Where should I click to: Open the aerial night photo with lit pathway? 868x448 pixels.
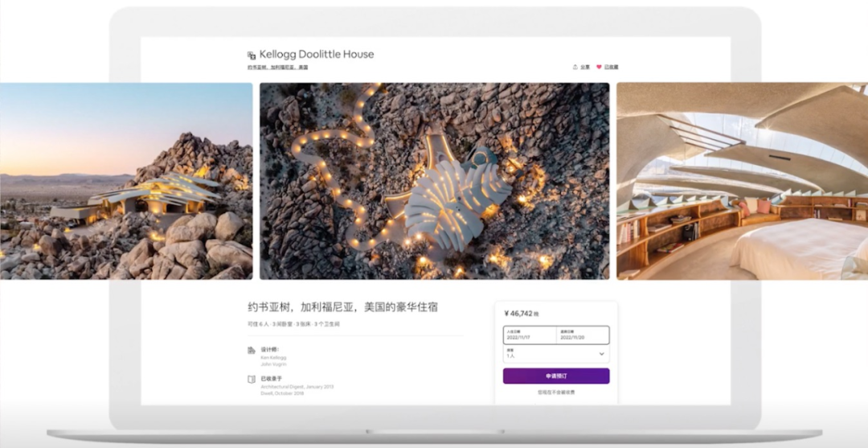pos(434,181)
